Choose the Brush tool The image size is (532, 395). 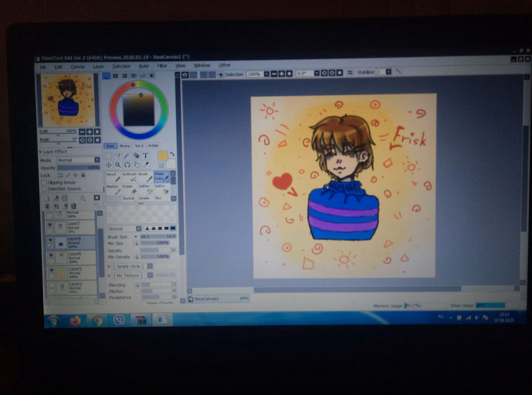146,178
